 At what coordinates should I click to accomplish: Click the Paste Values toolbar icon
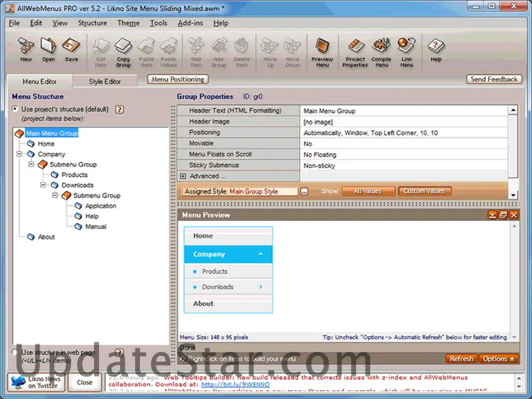[168, 53]
